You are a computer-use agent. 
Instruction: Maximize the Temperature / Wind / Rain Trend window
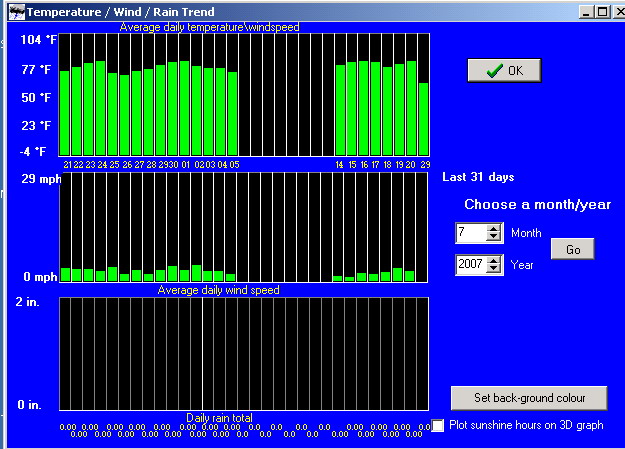602,12
